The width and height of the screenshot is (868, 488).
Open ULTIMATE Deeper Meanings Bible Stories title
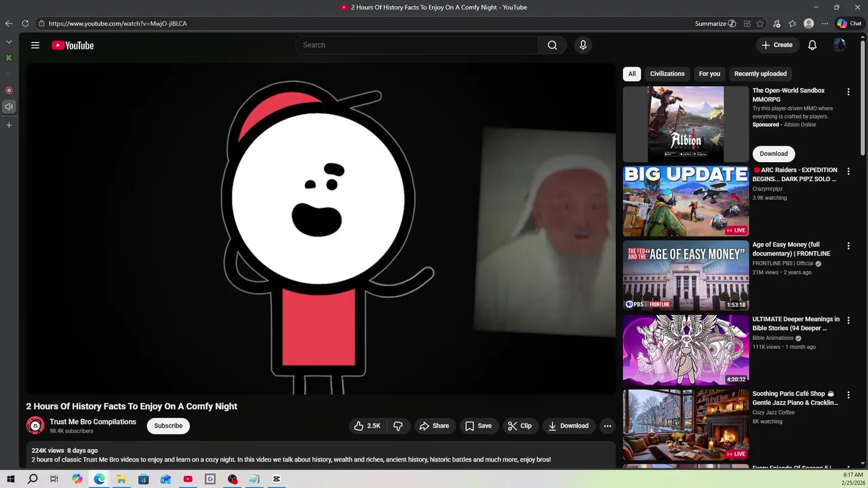(795, 324)
